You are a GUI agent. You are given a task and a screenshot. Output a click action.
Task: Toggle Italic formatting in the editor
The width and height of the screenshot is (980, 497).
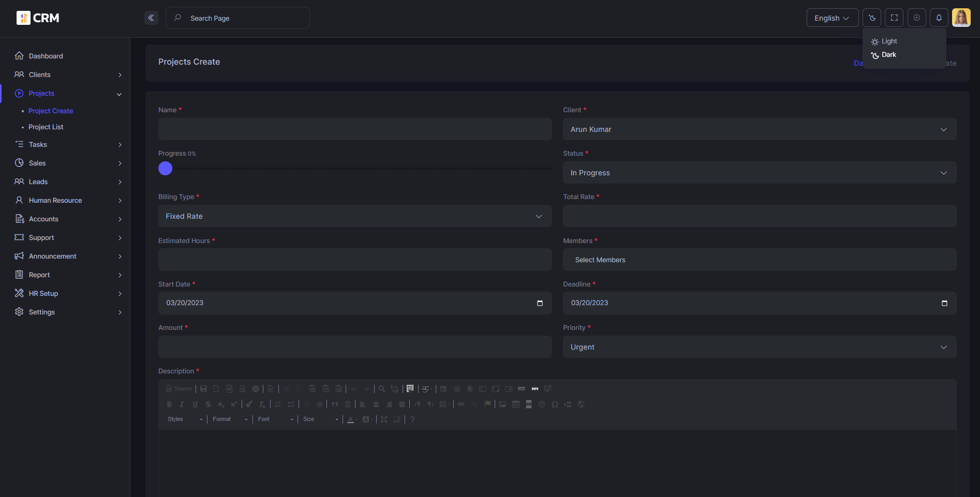pyautogui.click(x=182, y=404)
